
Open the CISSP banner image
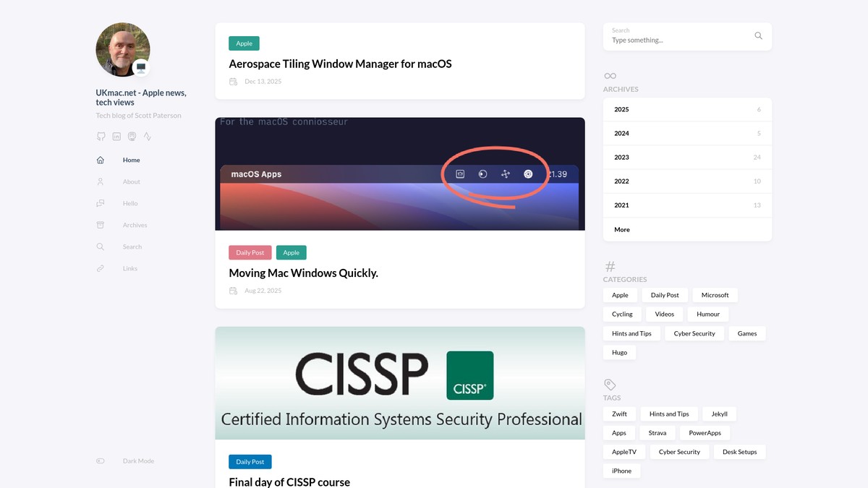[x=400, y=382]
